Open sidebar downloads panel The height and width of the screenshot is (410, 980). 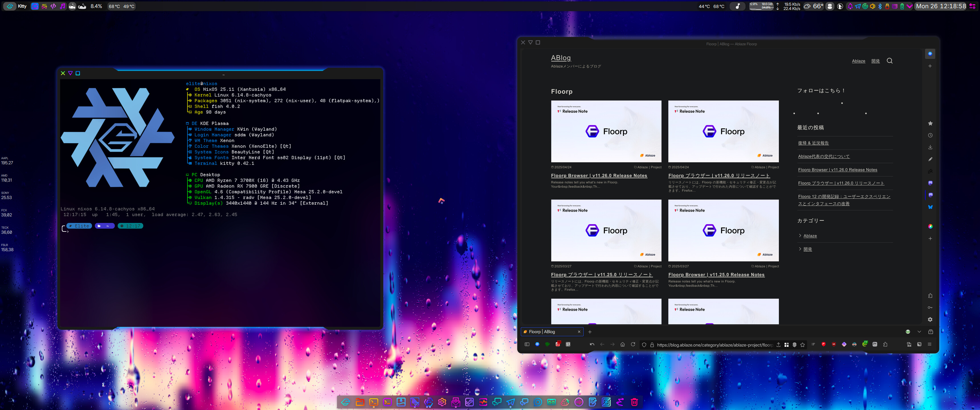coord(930,147)
